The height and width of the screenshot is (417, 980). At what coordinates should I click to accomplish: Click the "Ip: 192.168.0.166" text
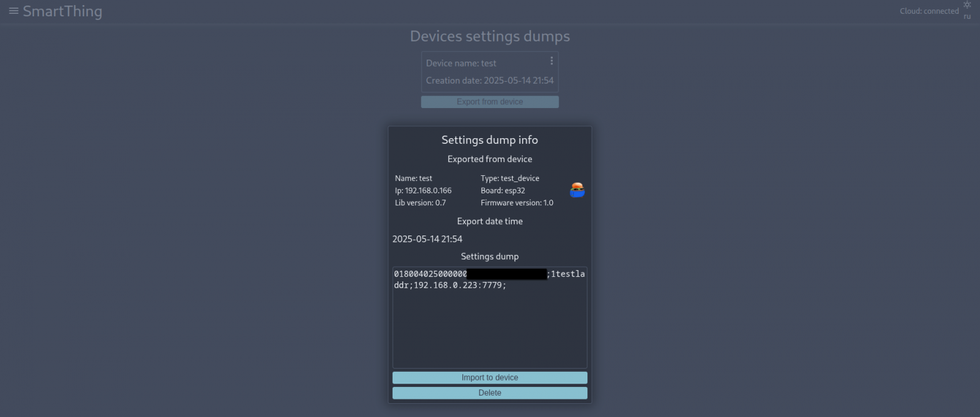(x=423, y=190)
